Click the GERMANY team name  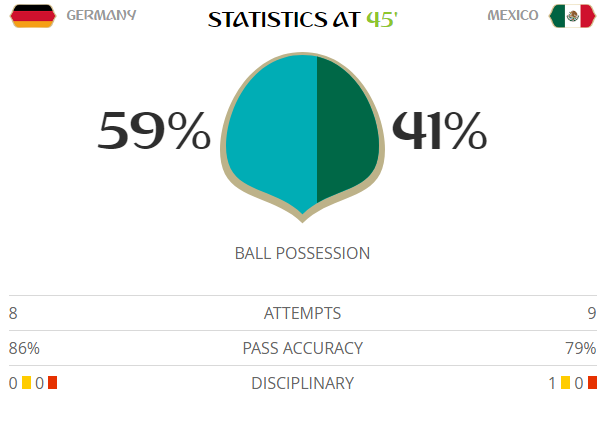(x=101, y=17)
